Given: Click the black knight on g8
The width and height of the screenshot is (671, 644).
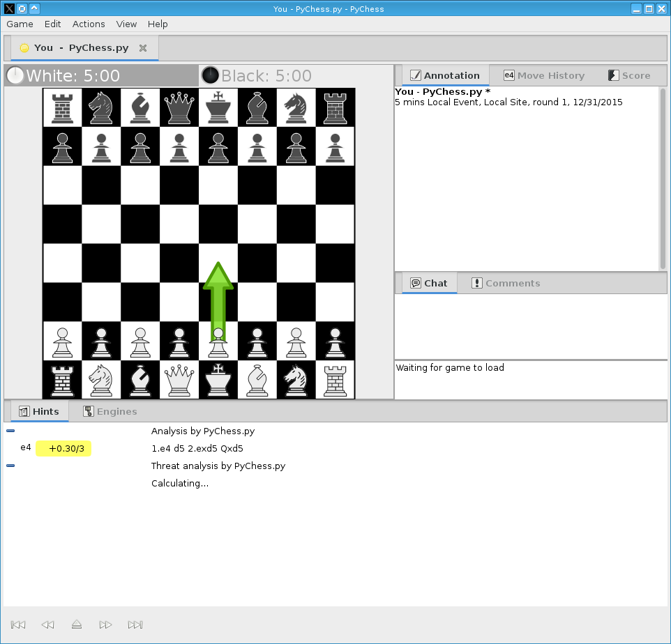Looking at the screenshot, I should click(296, 107).
